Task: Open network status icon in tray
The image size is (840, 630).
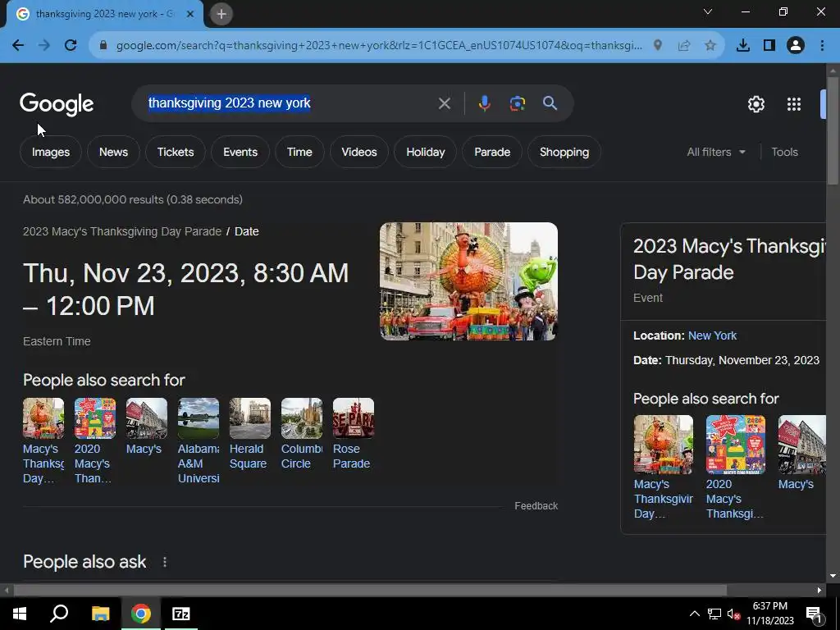Action: pyautogui.click(x=714, y=614)
